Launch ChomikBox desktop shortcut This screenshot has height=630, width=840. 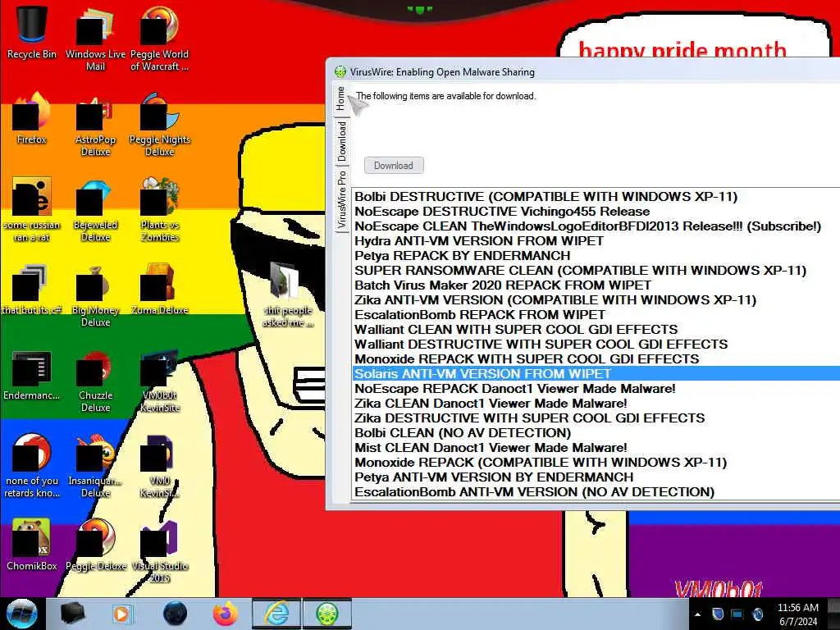click(x=32, y=546)
